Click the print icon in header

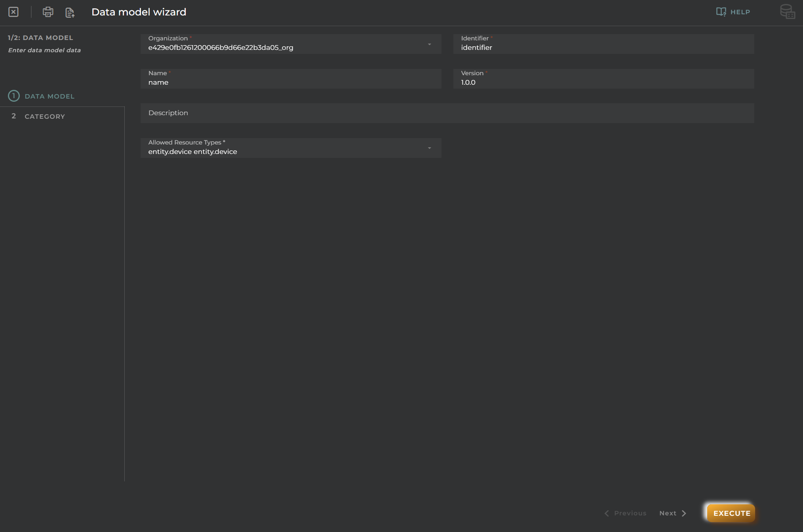pyautogui.click(x=48, y=12)
